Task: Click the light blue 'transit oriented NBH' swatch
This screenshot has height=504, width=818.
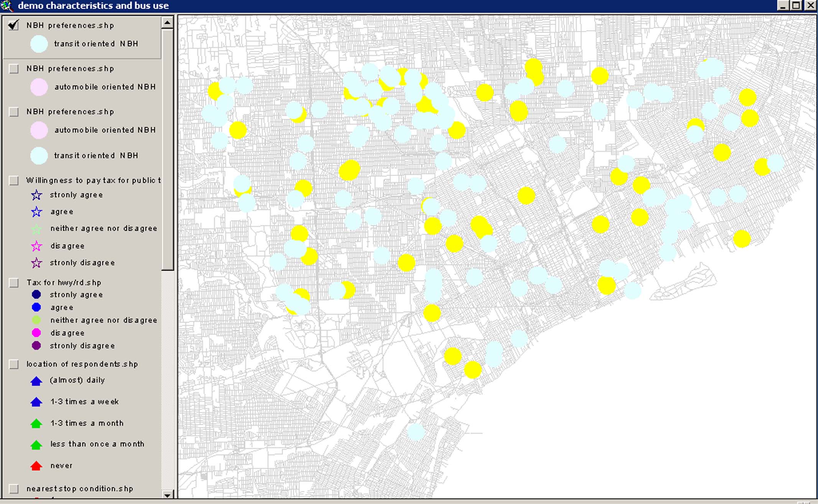Action: [39, 44]
